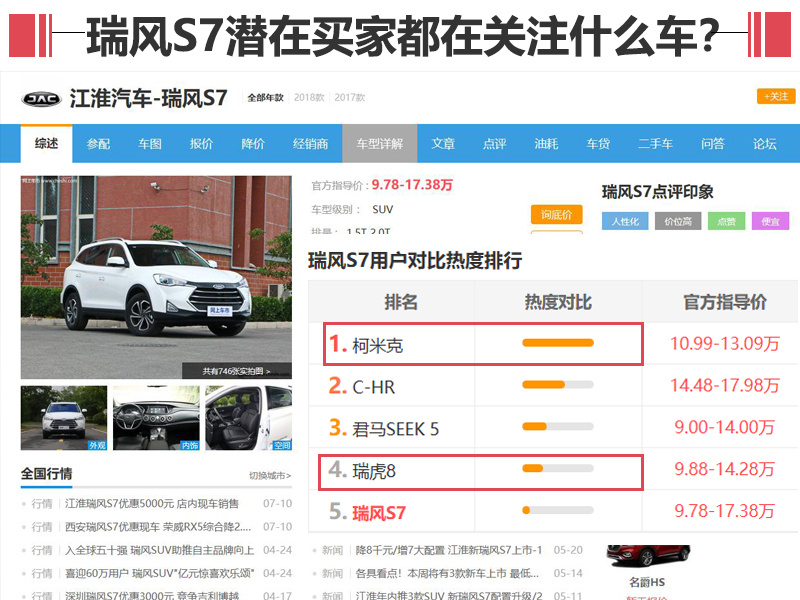Click 君马SEEK 5 heat comparison bar
This screenshot has height=600, width=800.
point(558,427)
